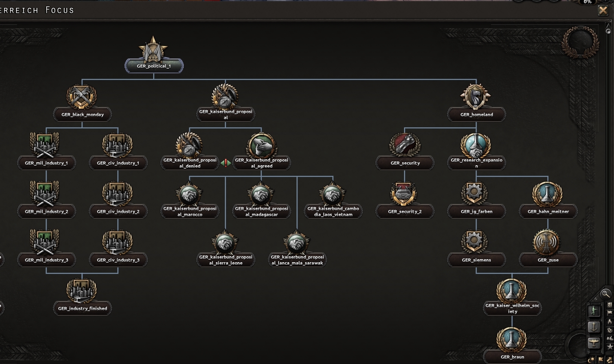Click the GER_black_monday focus icon
Viewport: 614px width, 364px height.
[82, 97]
